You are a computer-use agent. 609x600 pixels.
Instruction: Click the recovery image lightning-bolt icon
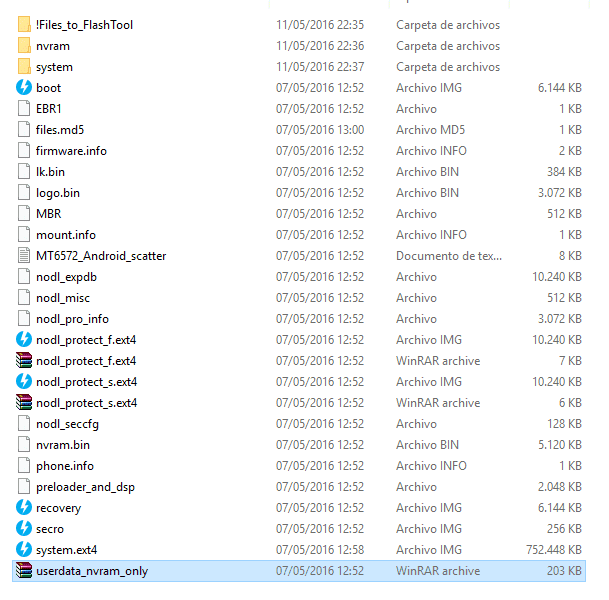tap(24, 507)
